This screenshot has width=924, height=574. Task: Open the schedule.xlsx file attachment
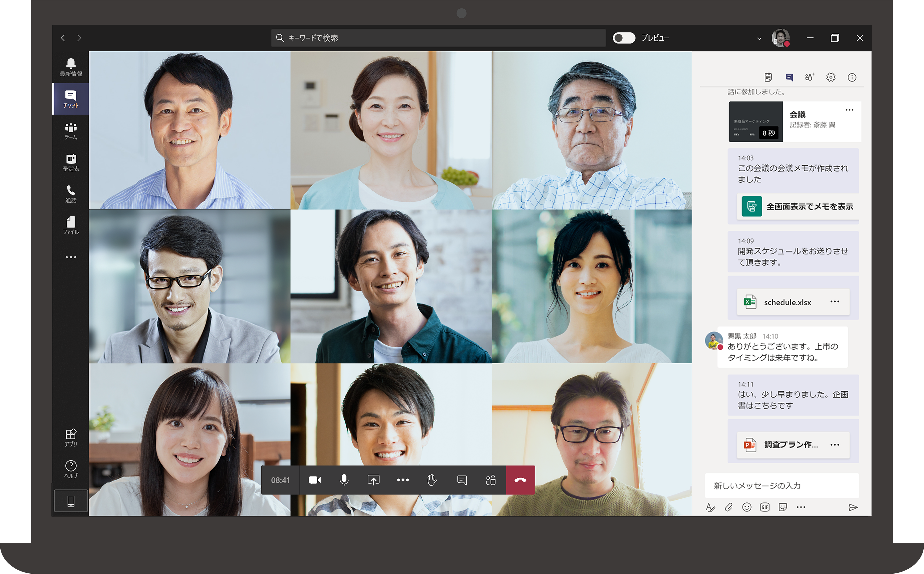[x=787, y=302]
